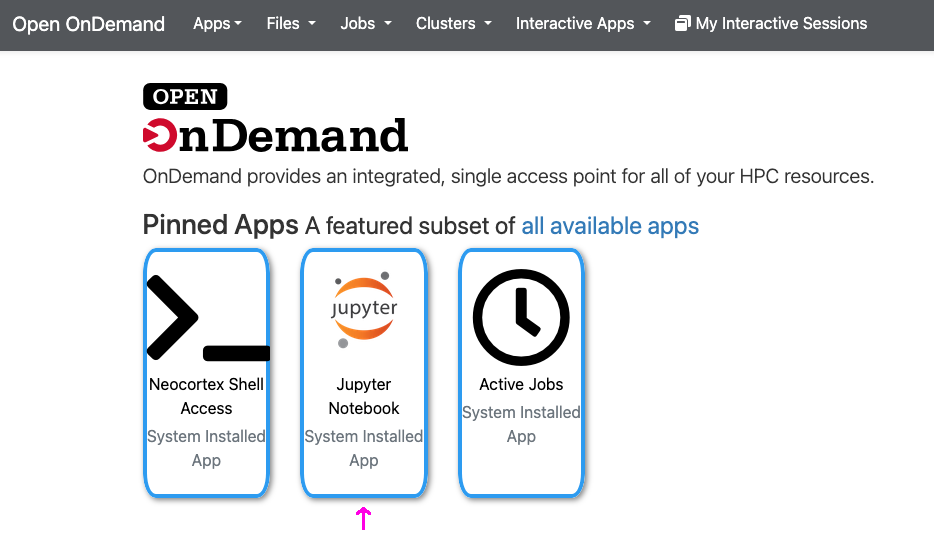Open the Interactive Apps dropdown
The image size is (934, 560).
coord(583,23)
